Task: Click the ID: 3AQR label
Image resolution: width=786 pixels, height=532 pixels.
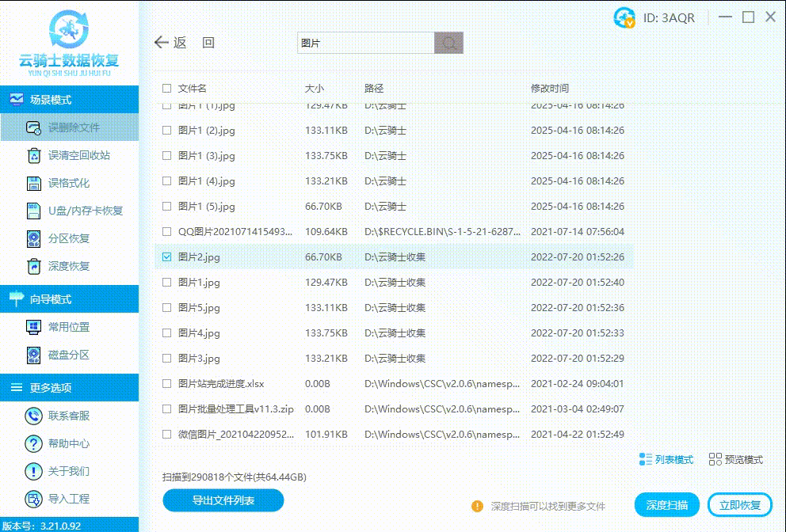Action: [x=670, y=18]
